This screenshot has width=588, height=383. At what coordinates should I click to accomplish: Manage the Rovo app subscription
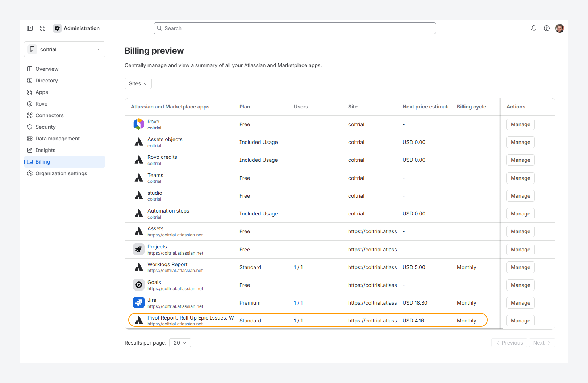coord(521,124)
